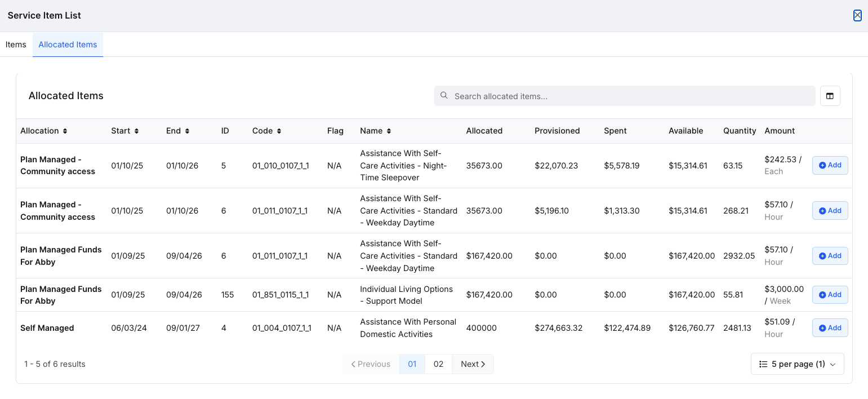Click the Flag column header
868x399 pixels.
pos(335,131)
